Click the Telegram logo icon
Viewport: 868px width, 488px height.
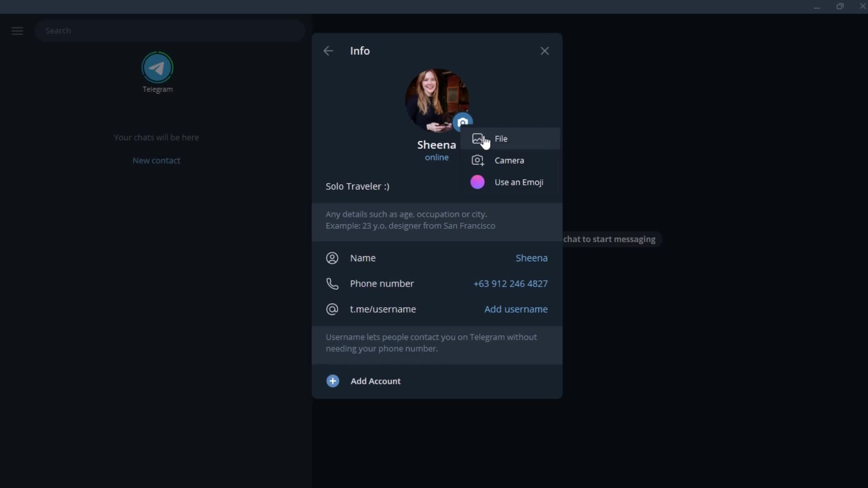tap(157, 67)
